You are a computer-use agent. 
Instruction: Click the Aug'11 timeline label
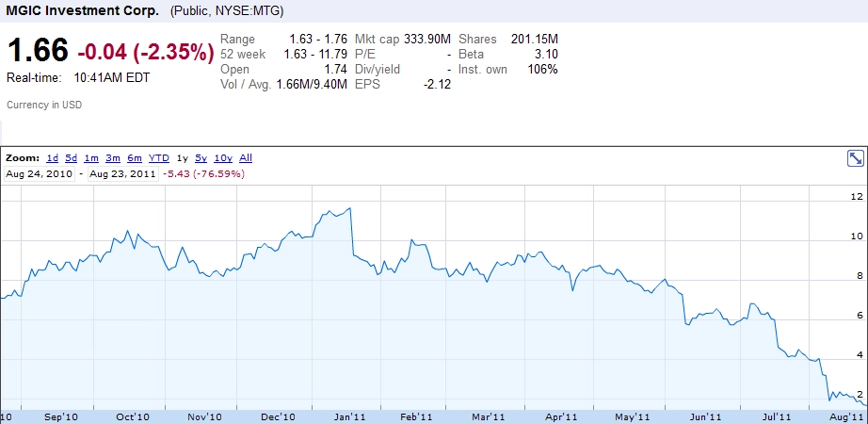tap(848, 416)
